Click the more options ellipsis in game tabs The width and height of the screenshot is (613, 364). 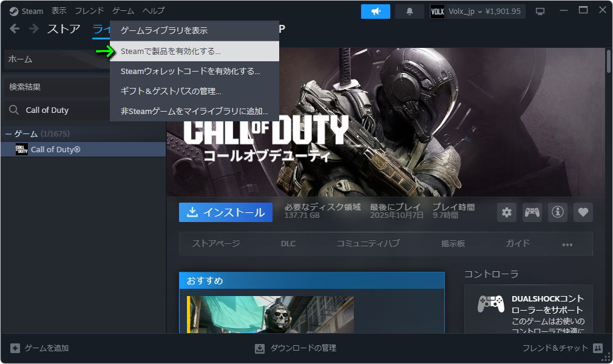[567, 244]
